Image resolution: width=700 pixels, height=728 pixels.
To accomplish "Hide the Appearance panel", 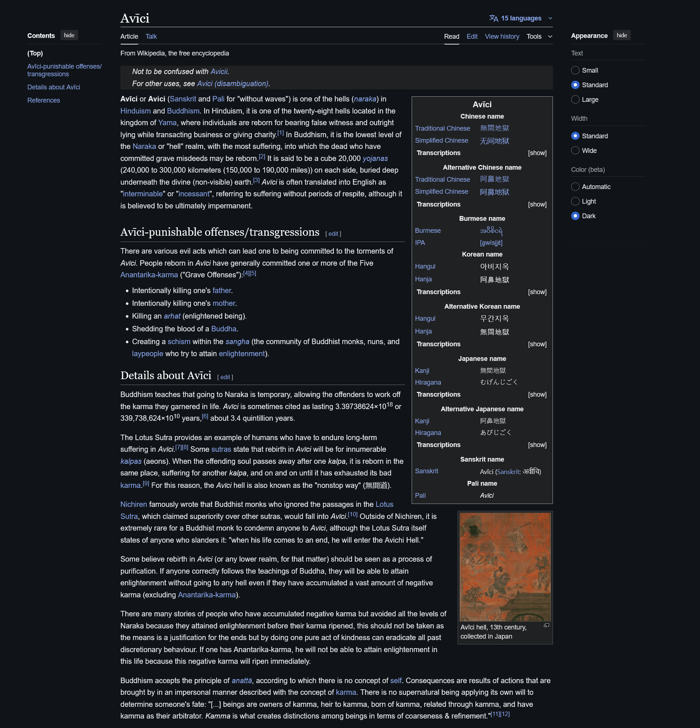I will point(622,35).
